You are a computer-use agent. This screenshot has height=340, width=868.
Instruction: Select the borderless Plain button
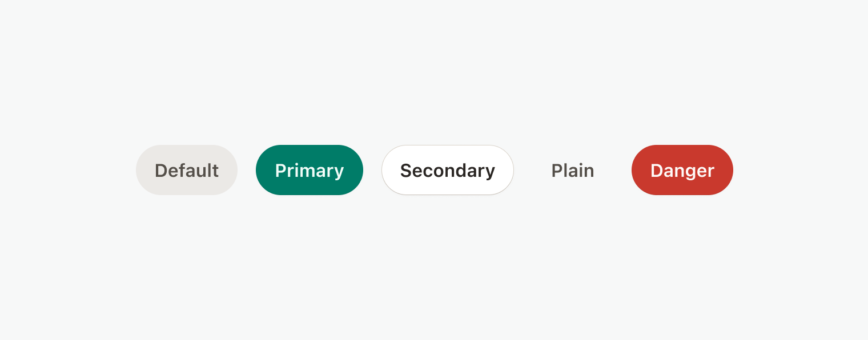[572, 170]
